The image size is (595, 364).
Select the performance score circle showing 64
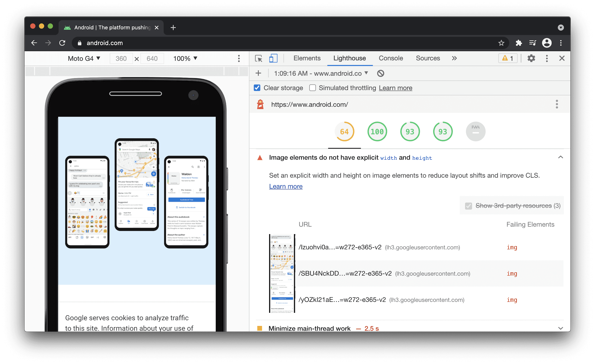(x=344, y=131)
